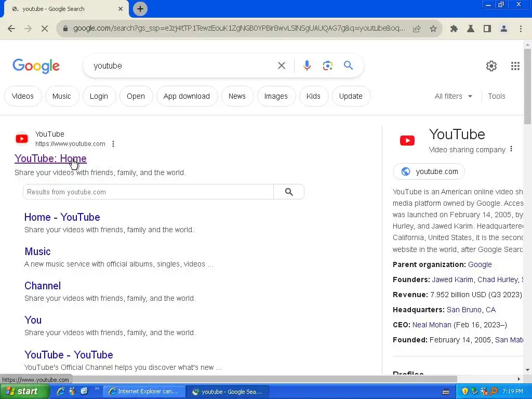
Task: Expand the All filters dropdown
Action: tap(453, 96)
